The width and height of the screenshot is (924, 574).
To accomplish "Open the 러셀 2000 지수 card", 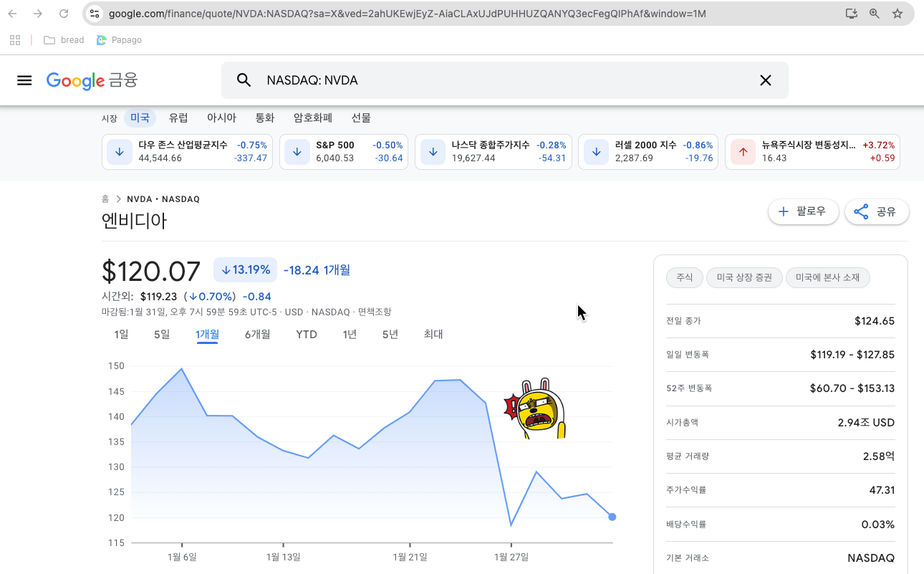I will point(648,152).
